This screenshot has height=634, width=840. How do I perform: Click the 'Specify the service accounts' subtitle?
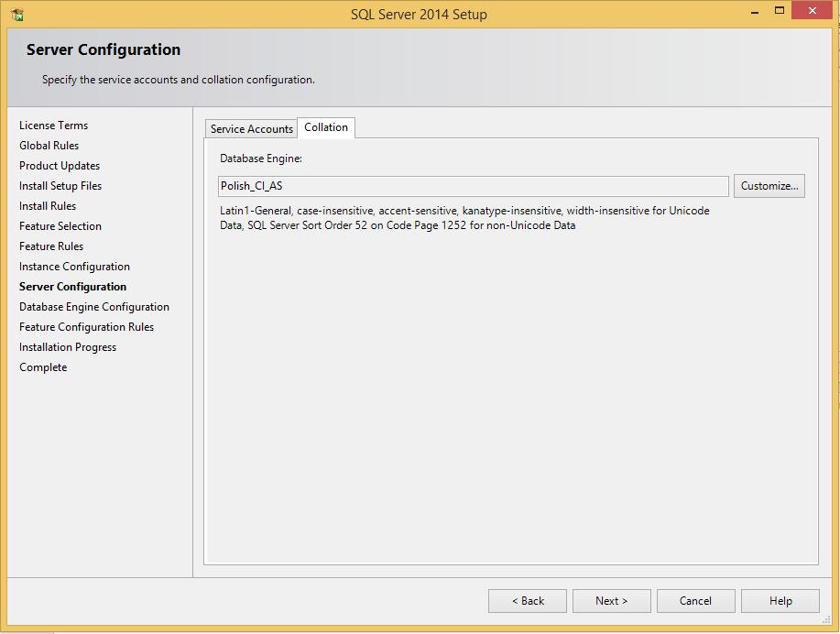tap(179, 80)
